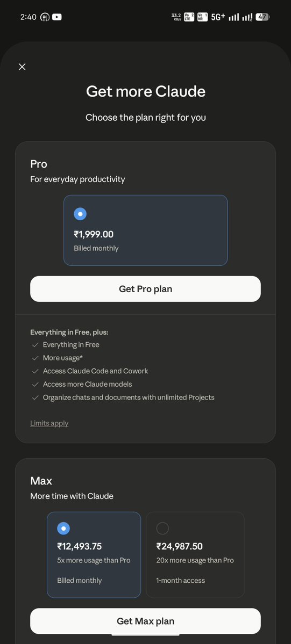291x644 pixels.
Task: Tap the 5x more usage than Pro text
Action: click(94, 560)
